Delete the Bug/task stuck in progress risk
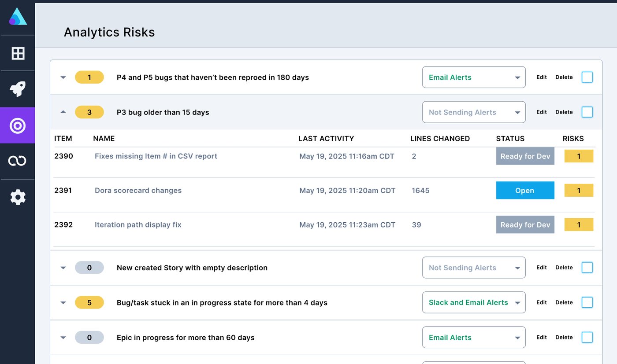Image resolution: width=617 pixels, height=364 pixels. (564, 302)
